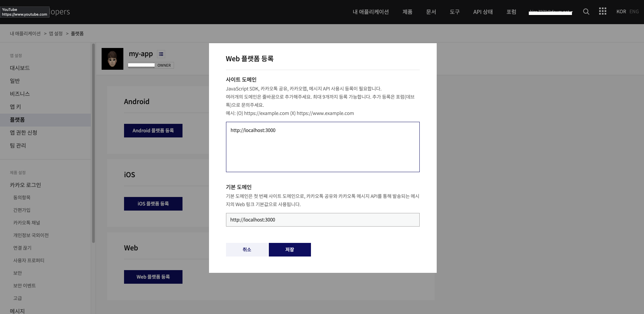Open 도구 menu in top navigation
Screen dimensions: 644x314
tap(455, 12)
